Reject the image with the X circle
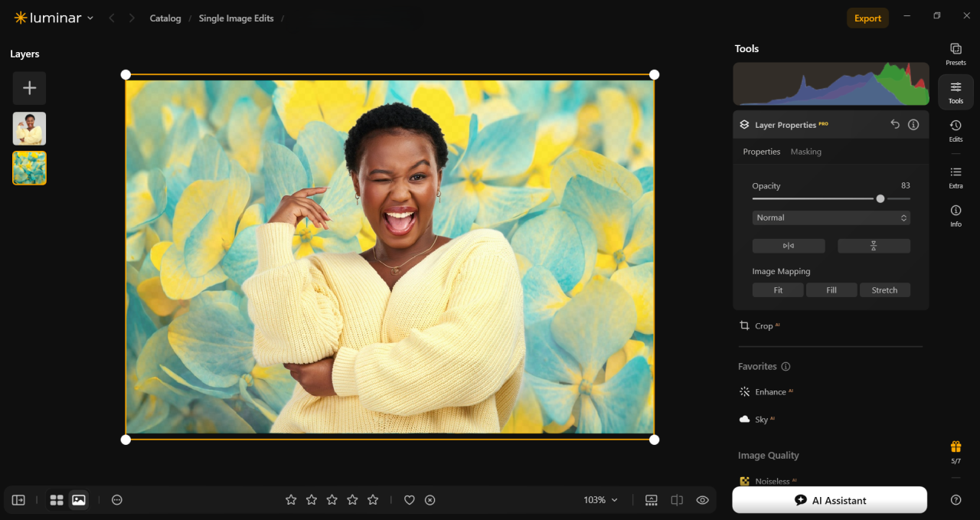The width and height of the screenshot is (980, 520). click(x=430, y=500)
